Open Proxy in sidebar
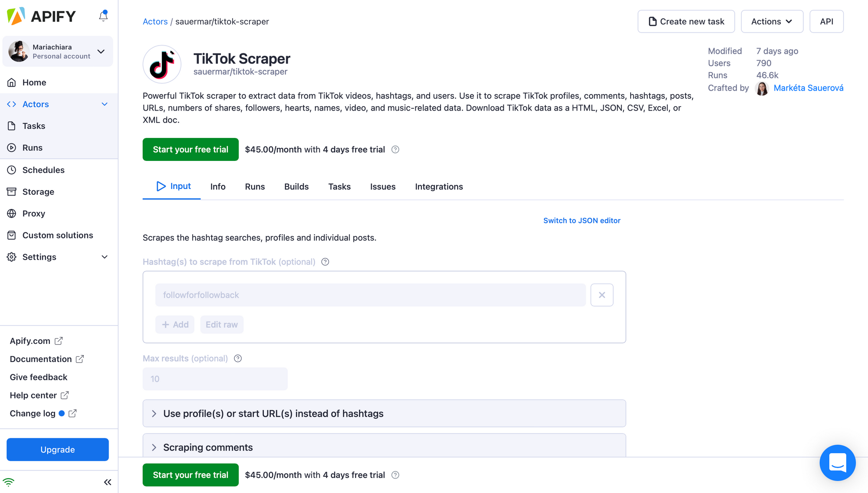Viewport: 868px width, 493px height. click(x=34, y=213)
